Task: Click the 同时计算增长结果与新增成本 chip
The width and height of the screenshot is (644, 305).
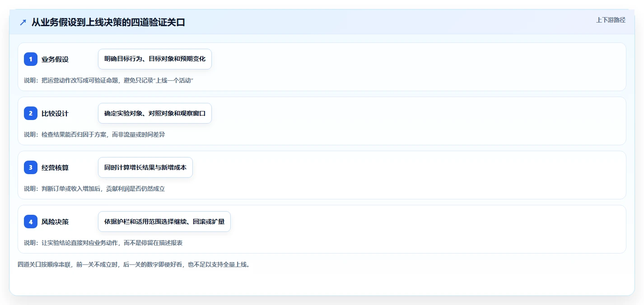Action: (145, 167)
